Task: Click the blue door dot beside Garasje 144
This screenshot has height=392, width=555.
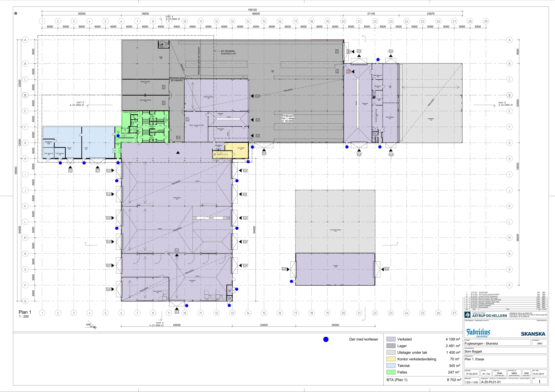Action: 292,281
